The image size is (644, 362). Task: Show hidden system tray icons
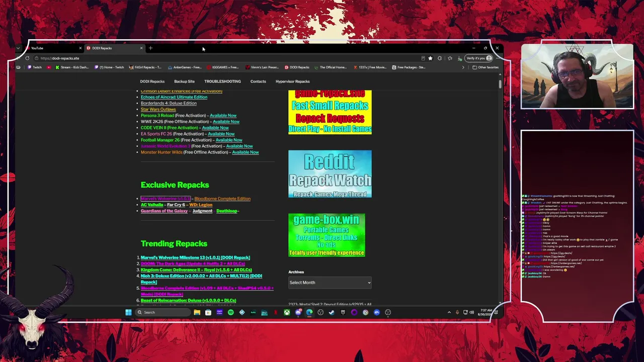(x=449, y=312)
